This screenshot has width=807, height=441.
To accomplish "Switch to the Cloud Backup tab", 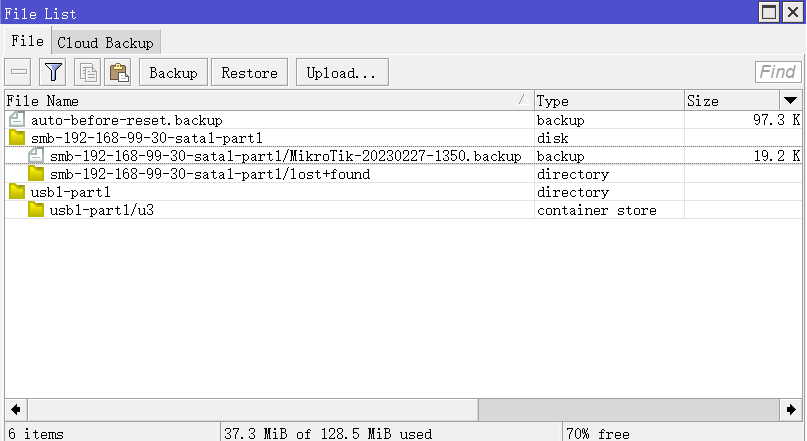I will (x=105, y=43).
